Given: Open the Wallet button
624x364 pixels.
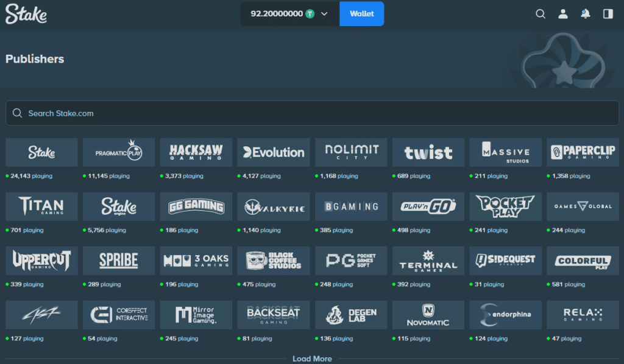Looking at the screenshot, I should [x=362, y=14].
